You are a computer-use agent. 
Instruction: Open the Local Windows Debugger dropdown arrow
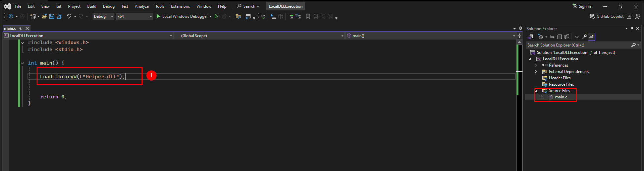(x=211, y=16)
